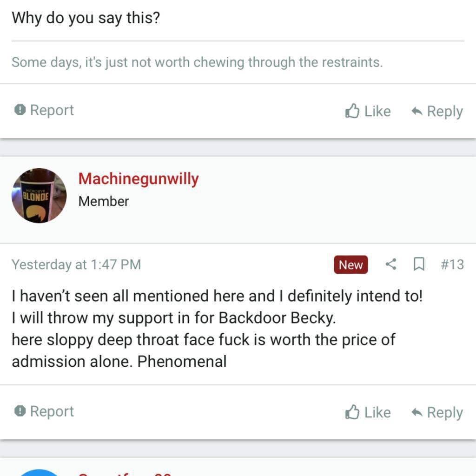Click the Member title under Machinegunwilly

pyautogui.click(x=104, y=201)
